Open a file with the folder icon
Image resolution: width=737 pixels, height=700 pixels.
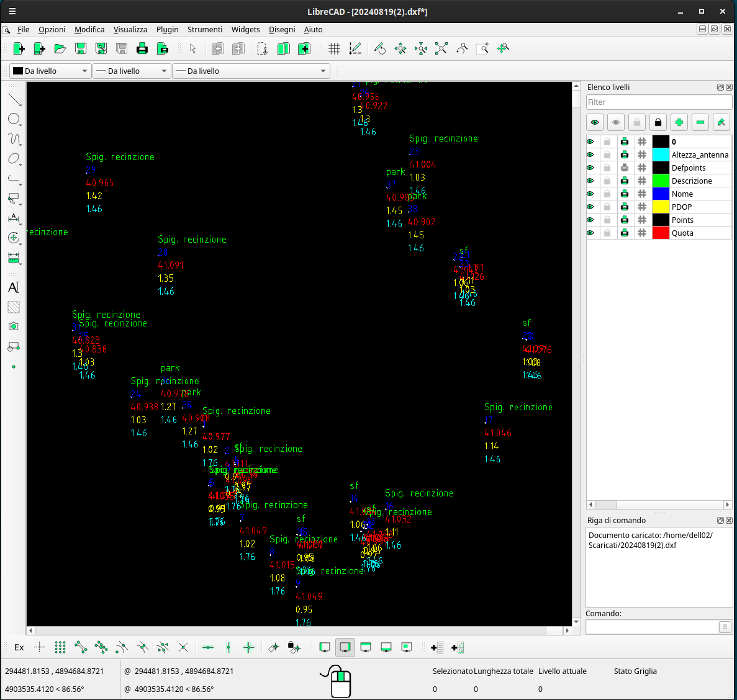coord(60,48)
